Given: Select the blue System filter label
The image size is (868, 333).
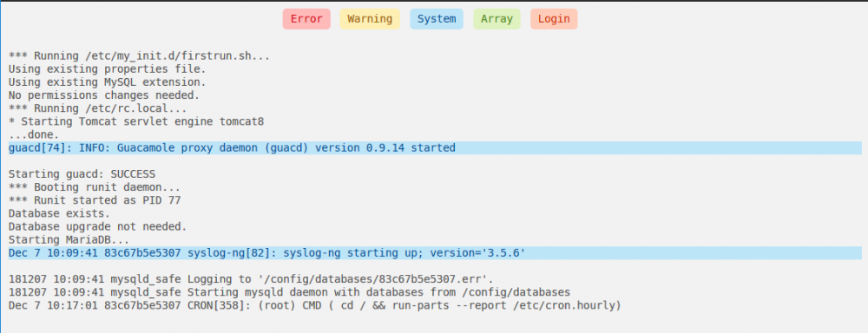Looking at the screenshot, I should click(x=437, y=19).
